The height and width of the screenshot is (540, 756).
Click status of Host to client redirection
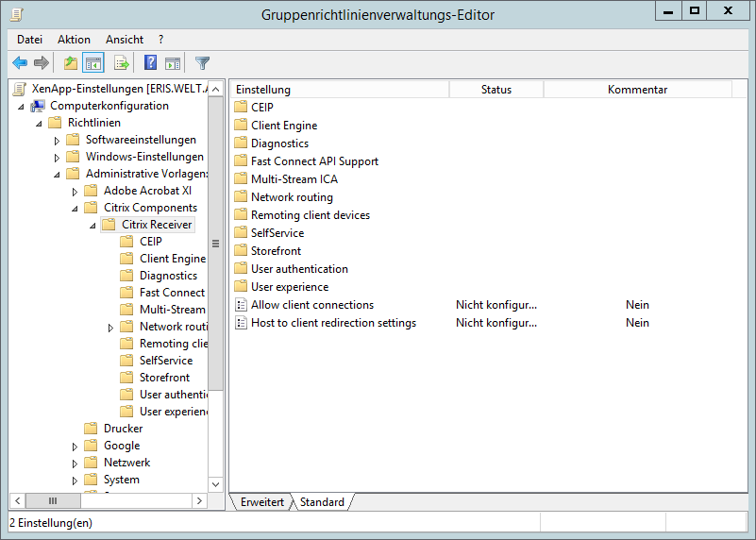(496, 323)
